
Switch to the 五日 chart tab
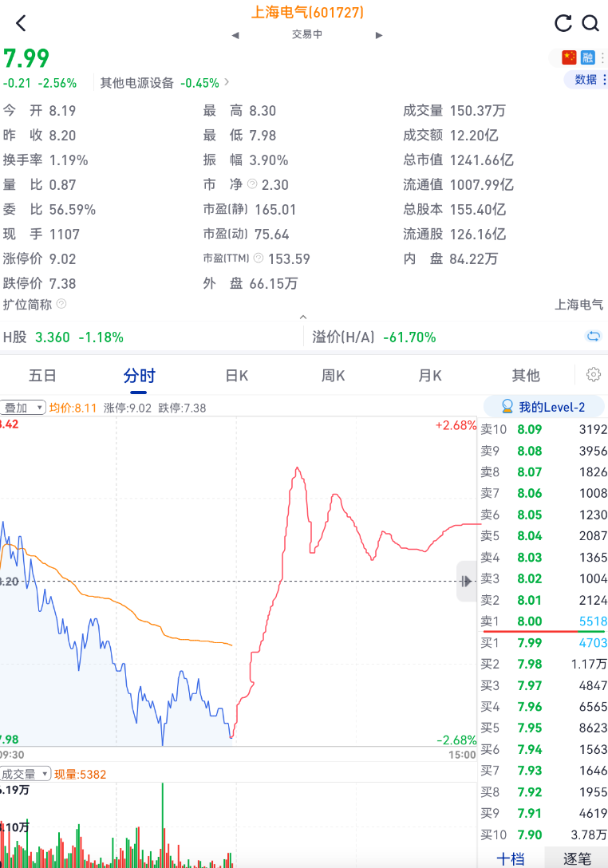click(42, 376)
